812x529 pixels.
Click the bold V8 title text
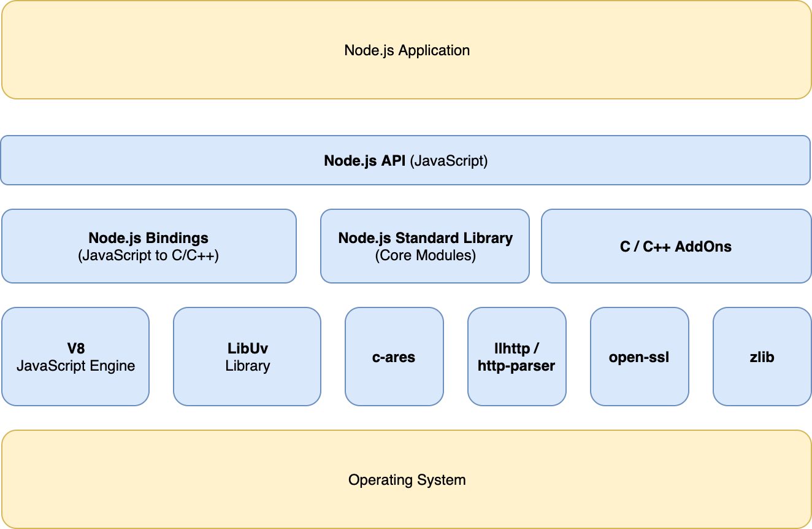[75, 347]
